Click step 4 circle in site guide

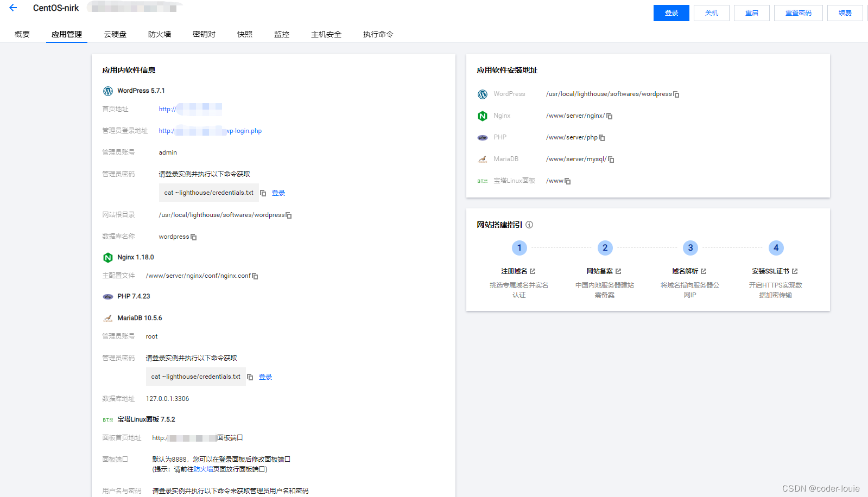pyautogui.click(x=776, y=248)
